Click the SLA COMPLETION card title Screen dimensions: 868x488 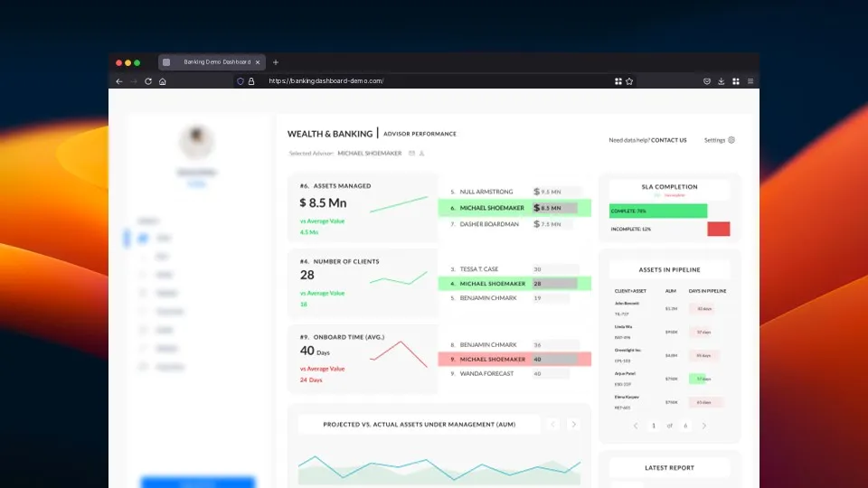pos(669,187)
